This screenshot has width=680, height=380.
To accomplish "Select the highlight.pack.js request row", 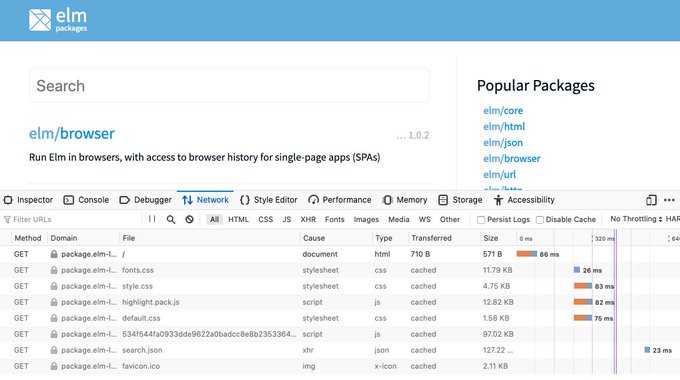I will 340,302.
